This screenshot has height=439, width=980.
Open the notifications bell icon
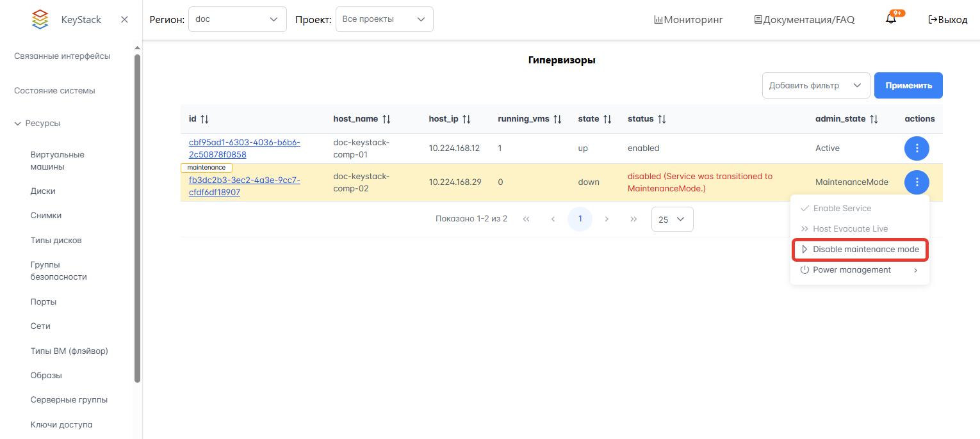[x=891, y=19]
